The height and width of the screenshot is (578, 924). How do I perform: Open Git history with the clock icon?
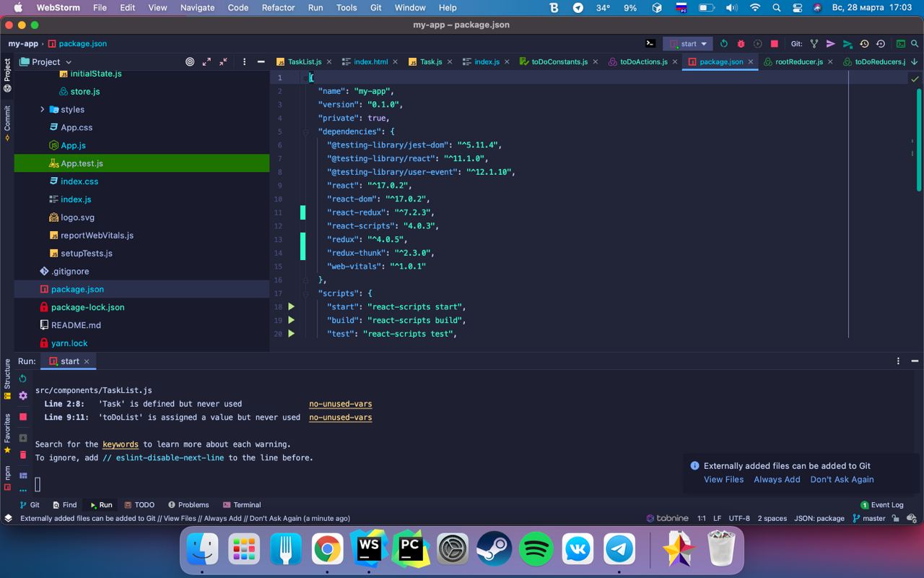point(864,43)
